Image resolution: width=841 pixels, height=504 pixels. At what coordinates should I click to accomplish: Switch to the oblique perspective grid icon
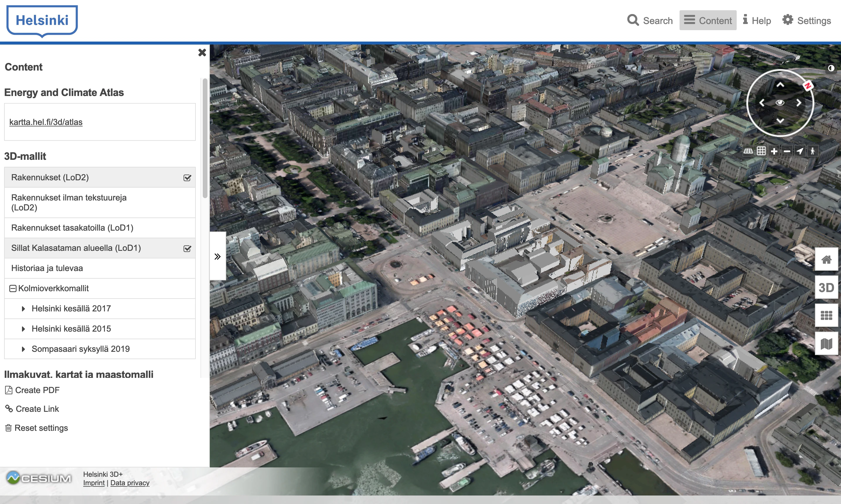pyautogui.click(x=748, y=151)
